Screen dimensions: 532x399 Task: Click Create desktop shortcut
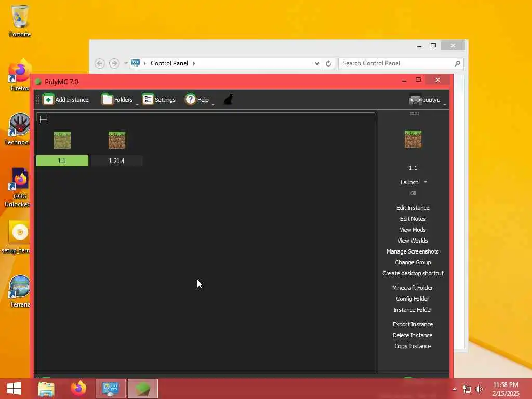413,273
